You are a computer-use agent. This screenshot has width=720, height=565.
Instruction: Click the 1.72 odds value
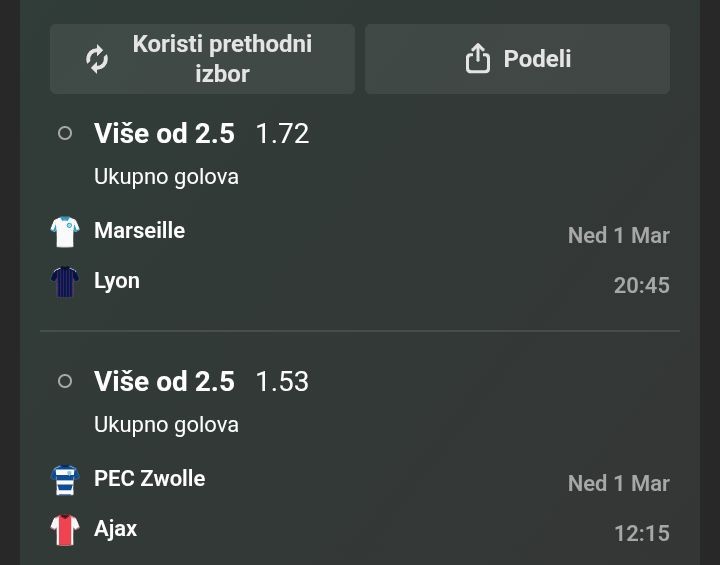(282, 133)
